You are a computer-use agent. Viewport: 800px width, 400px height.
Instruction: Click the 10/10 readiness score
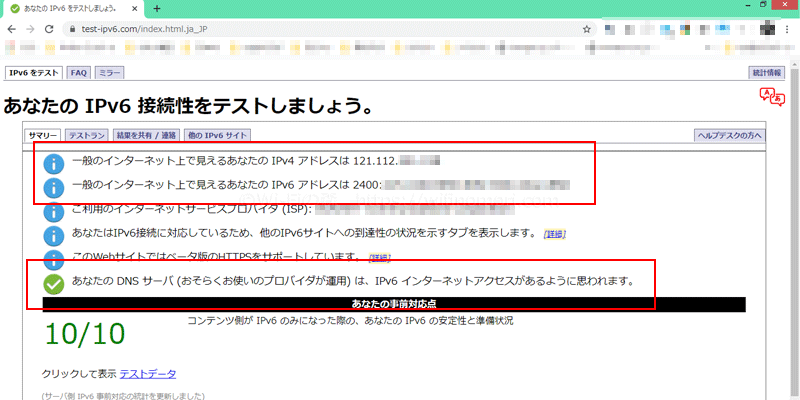[85, 334]
